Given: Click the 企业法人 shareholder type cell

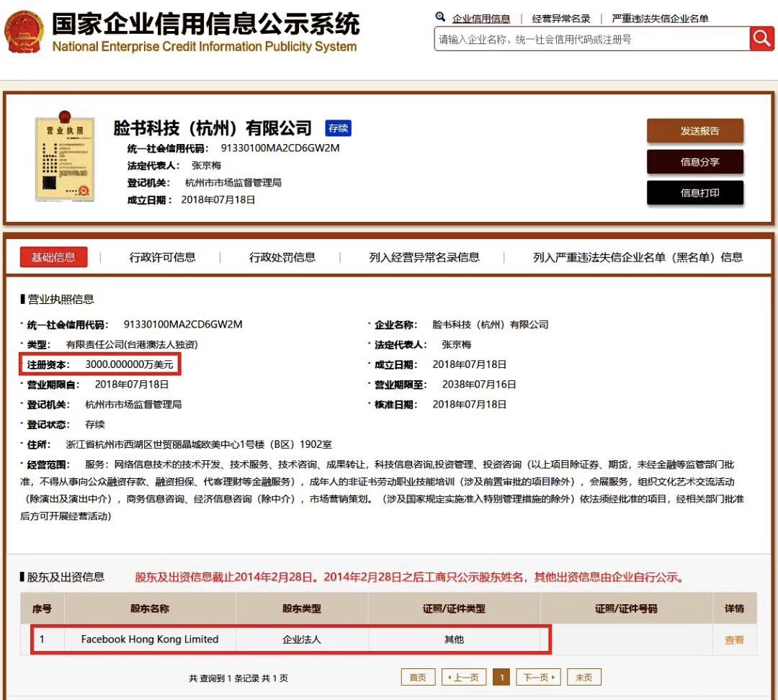Looking at the screenshot, I should (302, 640).
